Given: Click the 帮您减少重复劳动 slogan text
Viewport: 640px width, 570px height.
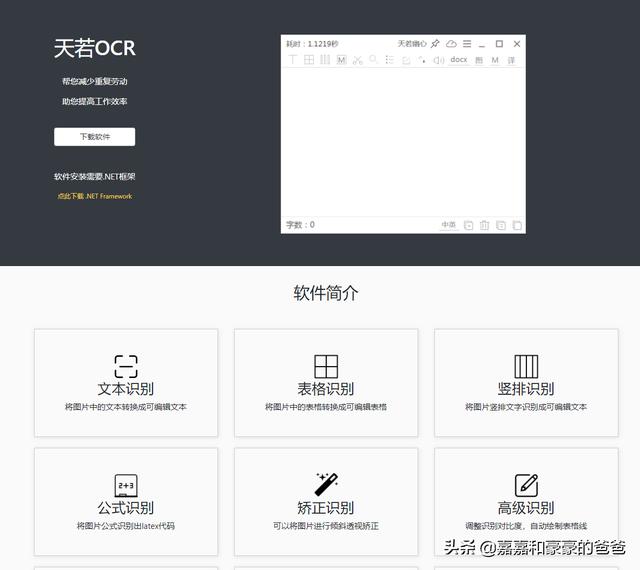Looking at the screenshot, I should coord(94,81).
